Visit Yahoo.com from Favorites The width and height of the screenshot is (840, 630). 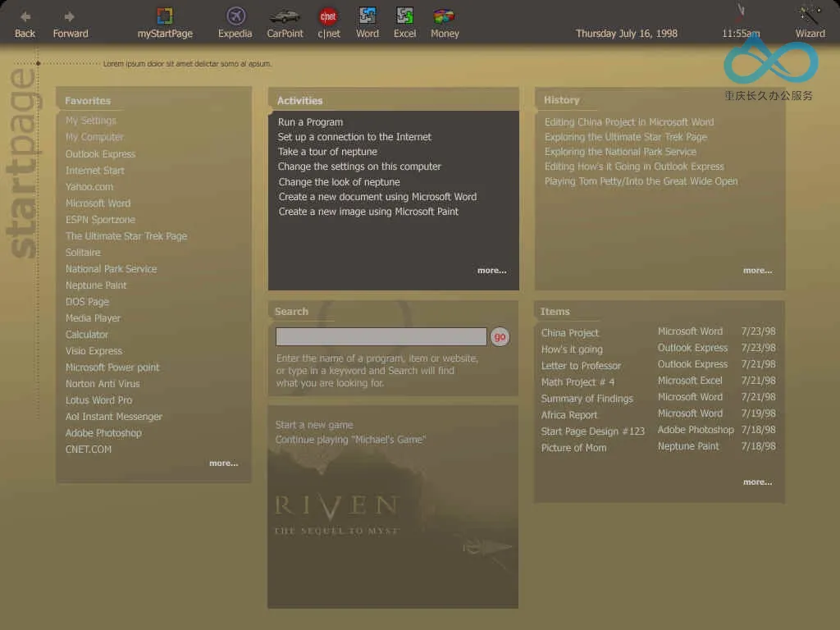[x=89, y=187]
